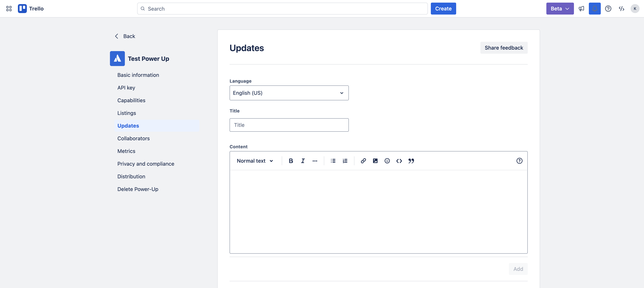
Task: Click the Updates page heading
Action: [247, 48]
